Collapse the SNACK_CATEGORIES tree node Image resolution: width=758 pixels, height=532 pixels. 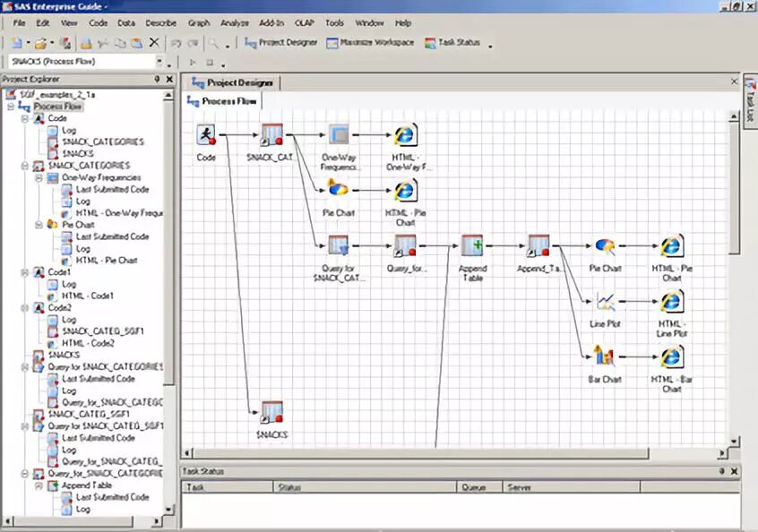pyautogui.click(x=25, y=166)
